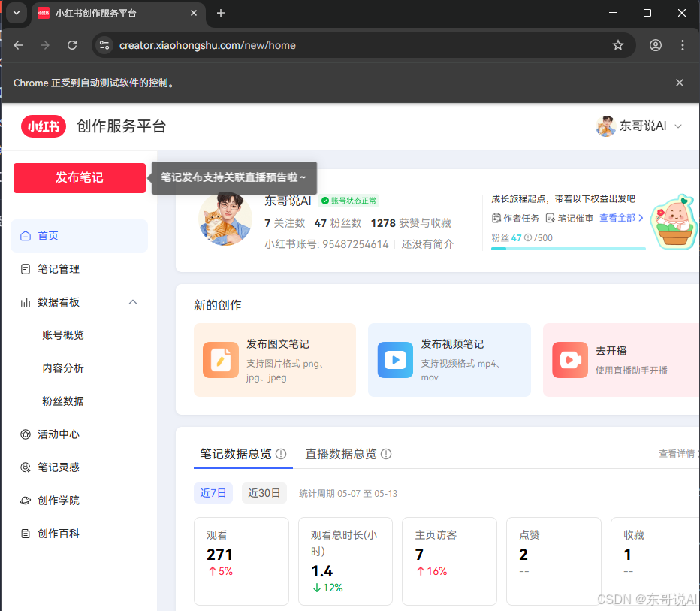700x611 pixels.
Task: Close the 小红书创作服务平台 browser tab
Action: tap(194, 13)
